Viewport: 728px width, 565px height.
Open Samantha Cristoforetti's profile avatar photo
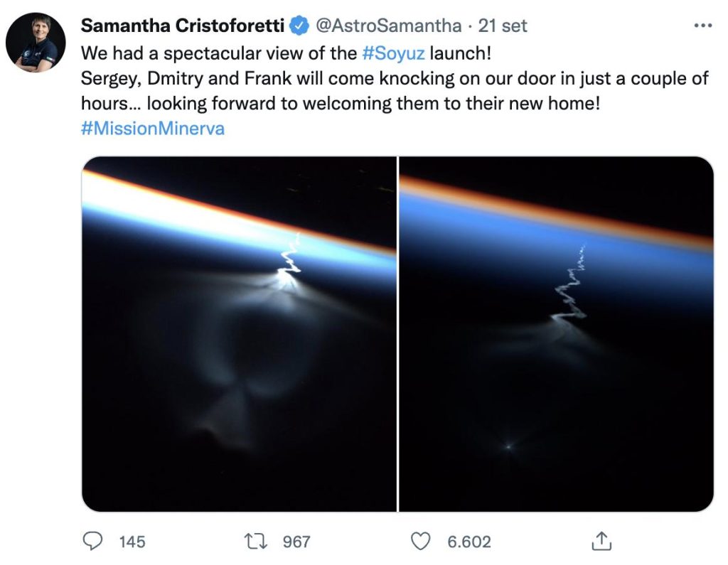pyautogui.click(x=36, y=43)
